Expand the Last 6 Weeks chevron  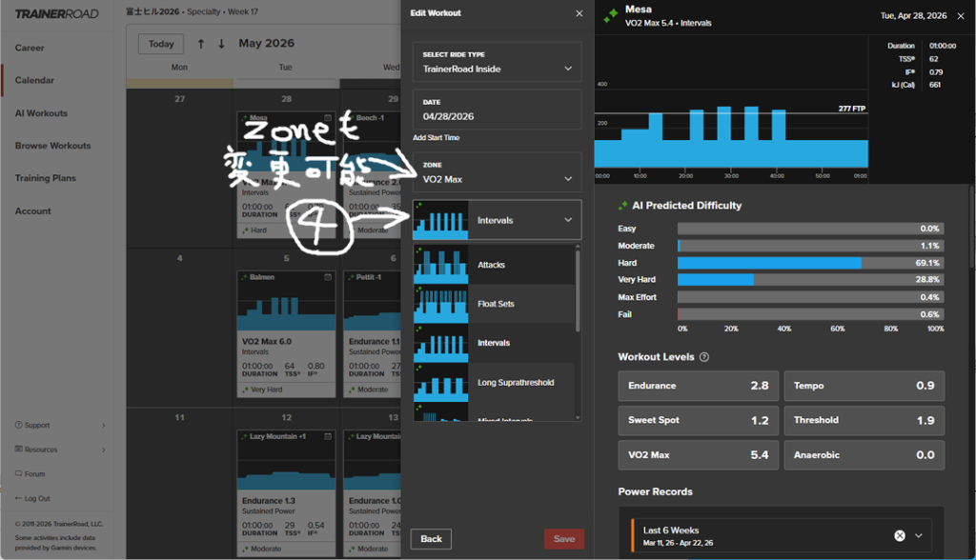click(919, 535)
